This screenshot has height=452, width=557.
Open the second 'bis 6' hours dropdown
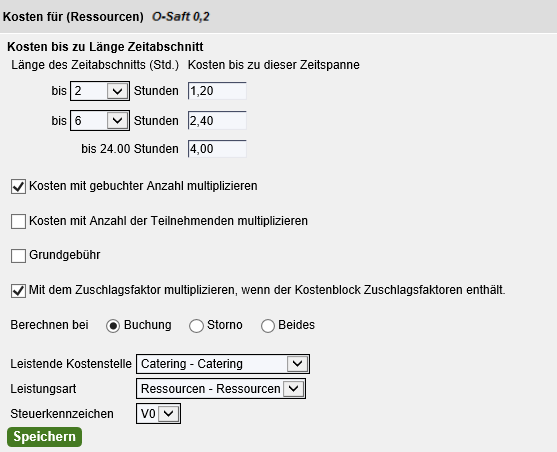click(100, 121)
